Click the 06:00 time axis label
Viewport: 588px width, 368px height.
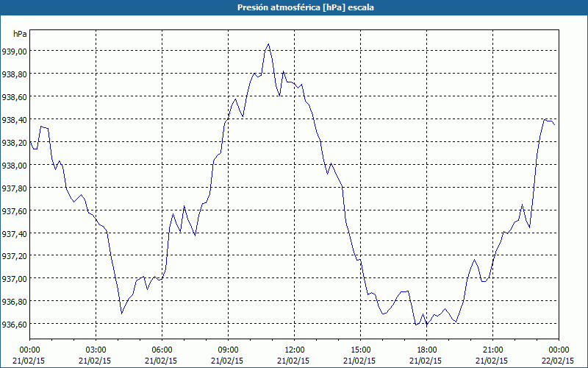pyautogui.click(x=162, y=350)
